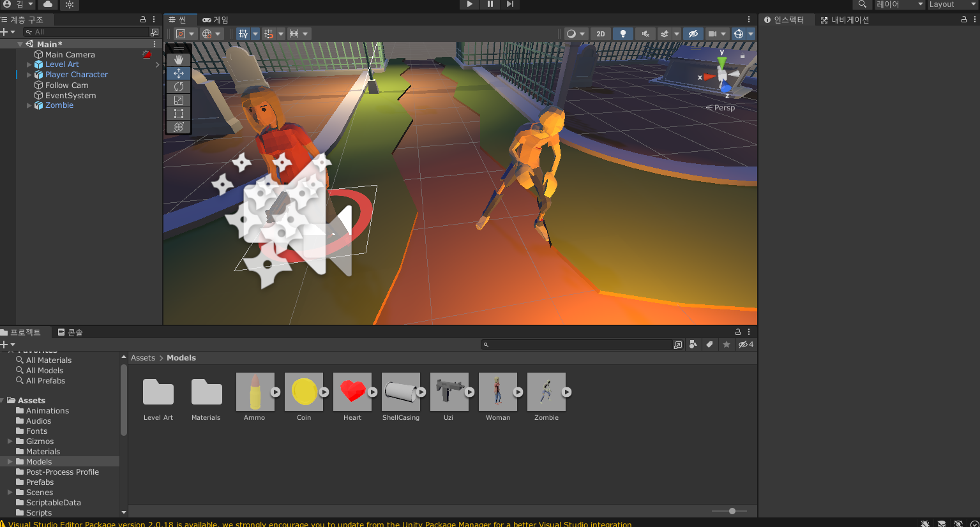
Task: Click the Project search field
Action: point(577,345)
